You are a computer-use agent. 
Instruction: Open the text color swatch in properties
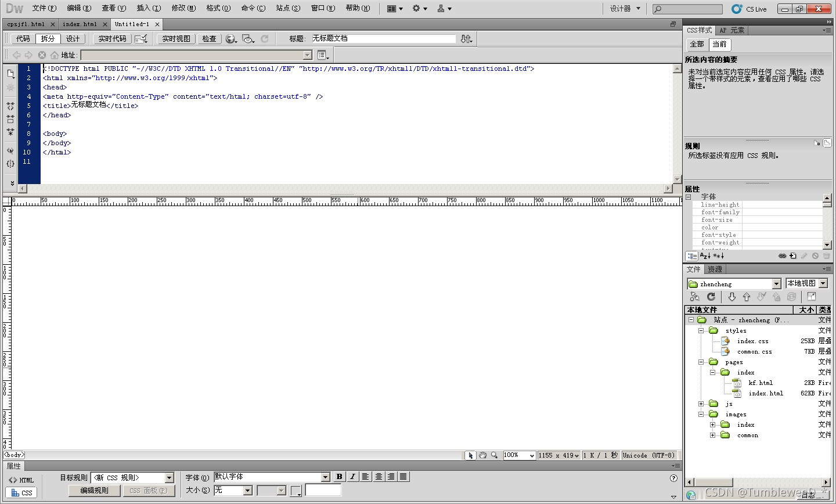[x=296, y=491]
